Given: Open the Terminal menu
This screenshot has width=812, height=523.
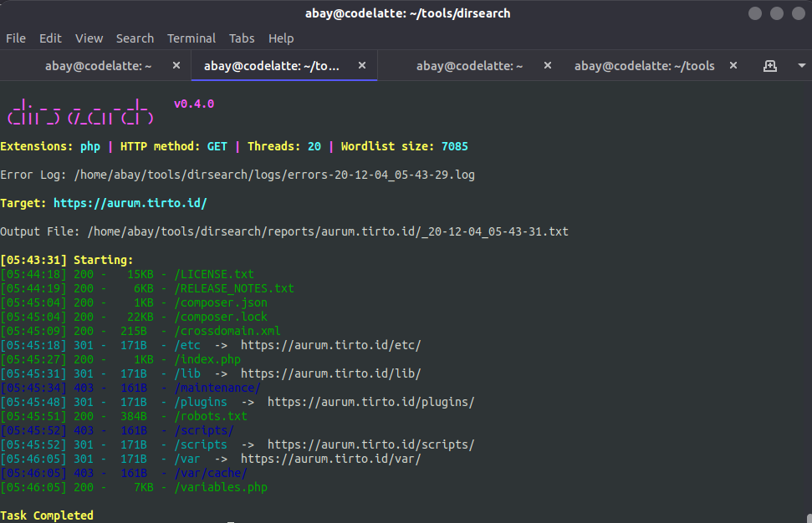Looking at the screenshot, I should 192,38.
